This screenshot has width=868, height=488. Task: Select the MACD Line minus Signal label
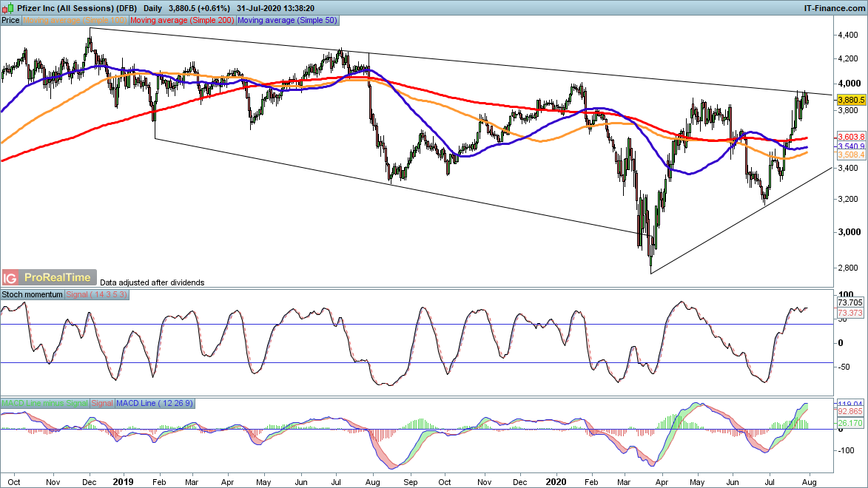coord(44,403)
